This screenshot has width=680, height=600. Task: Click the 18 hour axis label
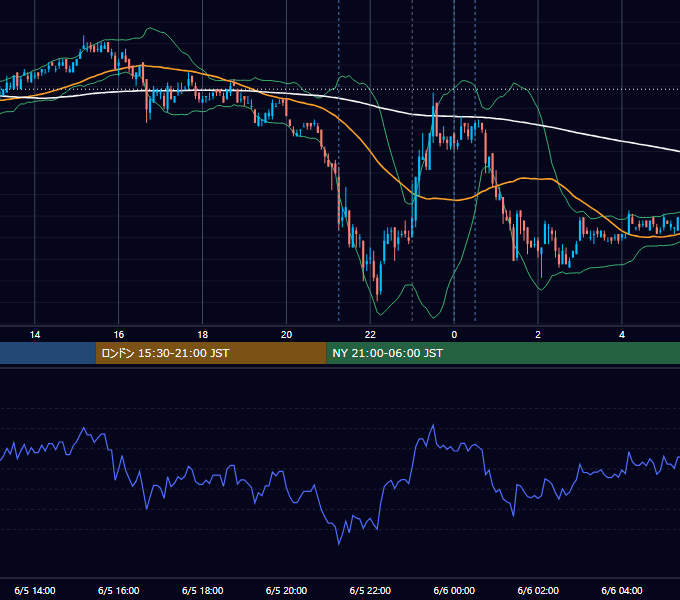click(203, 335)
